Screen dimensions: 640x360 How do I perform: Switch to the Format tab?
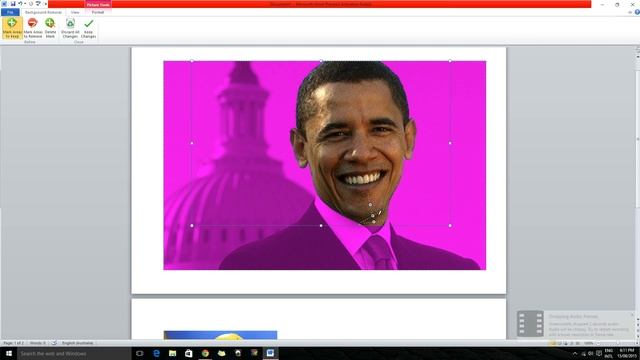[x=98, y=12]
